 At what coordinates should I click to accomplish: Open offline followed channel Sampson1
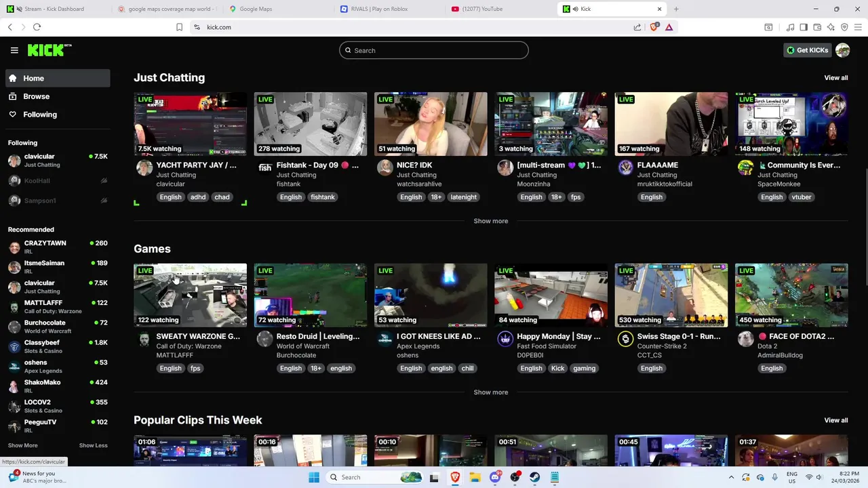[x=58, y=201]
